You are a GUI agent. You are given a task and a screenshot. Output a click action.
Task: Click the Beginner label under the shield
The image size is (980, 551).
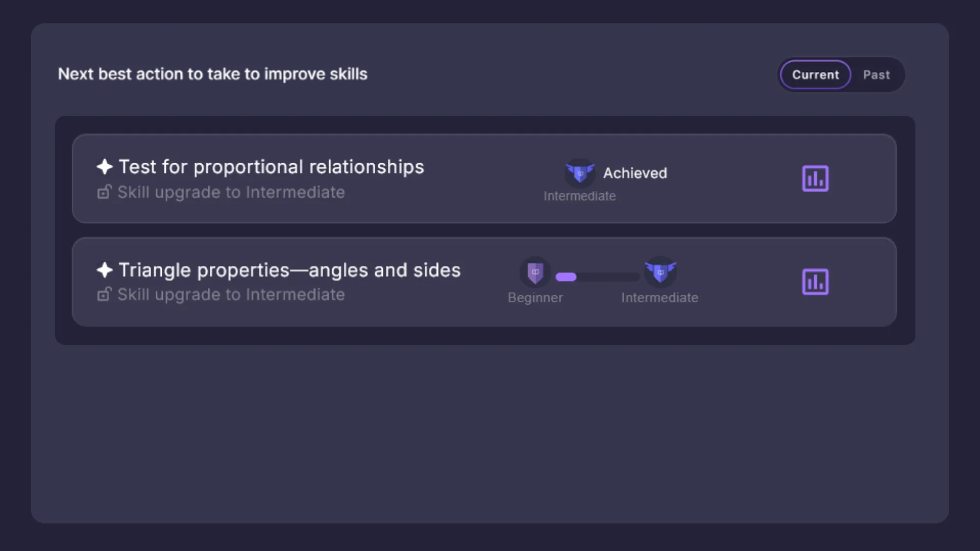(x=535, y=297)
